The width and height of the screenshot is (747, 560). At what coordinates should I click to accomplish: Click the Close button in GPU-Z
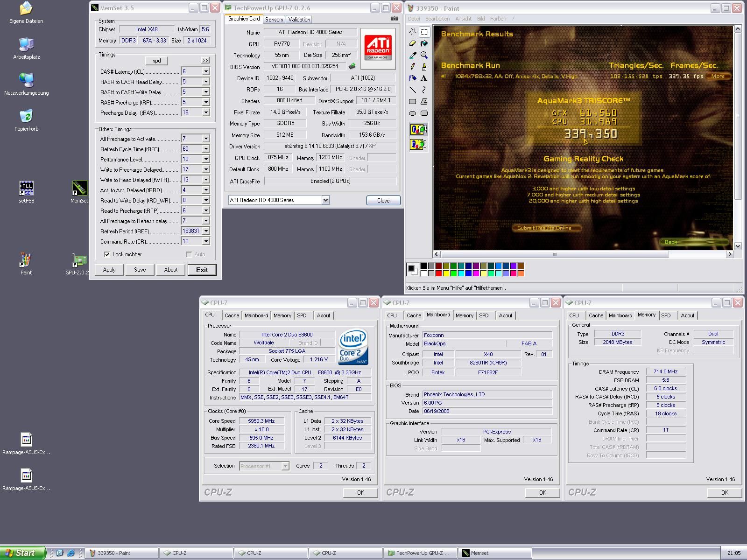point(383,200)
